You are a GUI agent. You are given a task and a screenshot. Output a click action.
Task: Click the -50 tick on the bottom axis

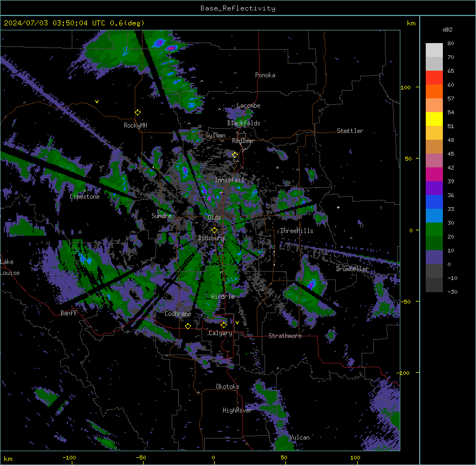tap(141, 457)
